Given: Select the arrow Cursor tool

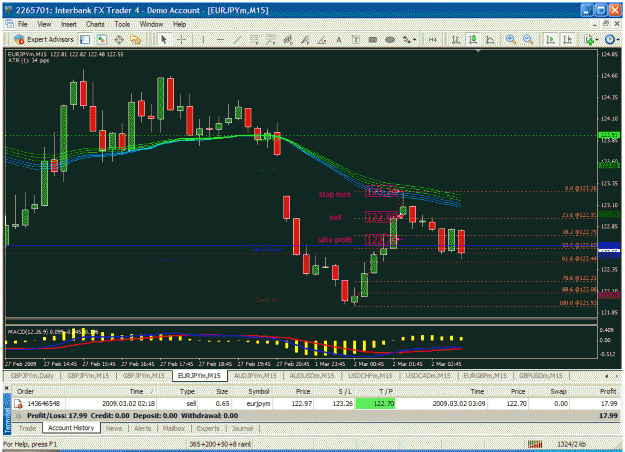Looking at the screenshot, I should pos(163,39).
